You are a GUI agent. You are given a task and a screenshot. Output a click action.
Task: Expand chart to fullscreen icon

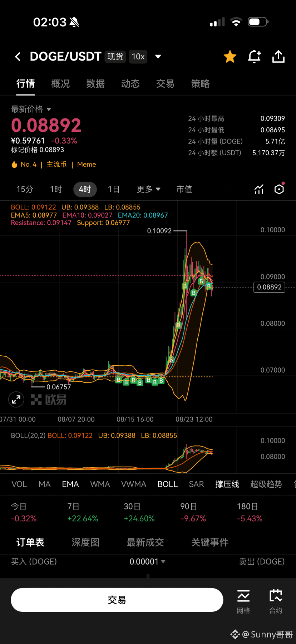pyautogui.click(x=16, y=399)
